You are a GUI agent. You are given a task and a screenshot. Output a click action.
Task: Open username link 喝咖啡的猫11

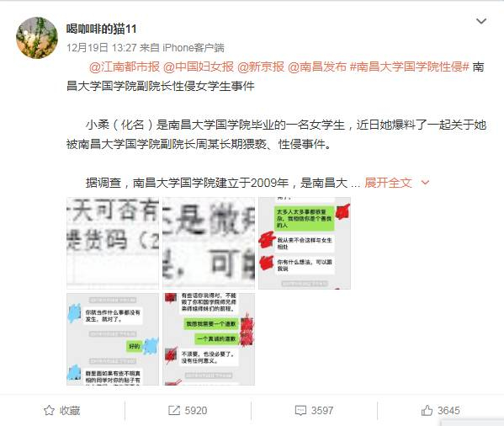tap(102, 29)
